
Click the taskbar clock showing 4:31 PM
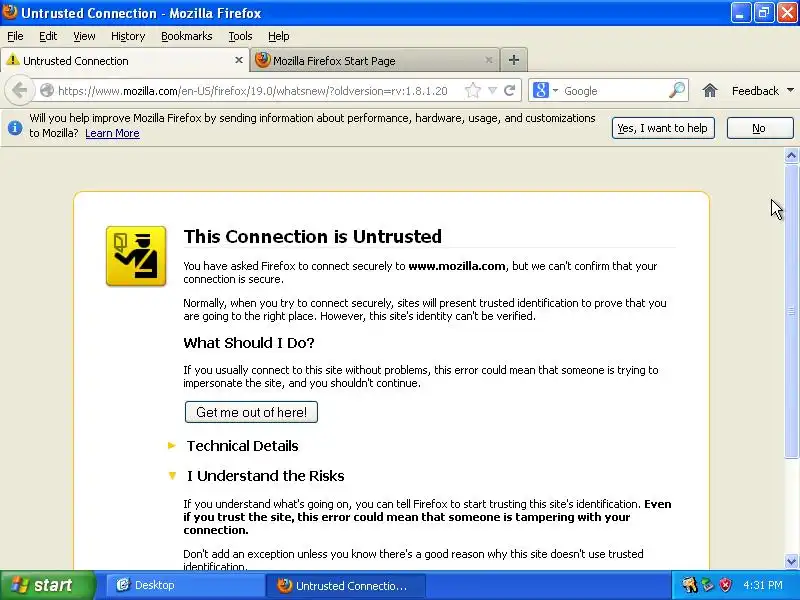click(763, 585)
